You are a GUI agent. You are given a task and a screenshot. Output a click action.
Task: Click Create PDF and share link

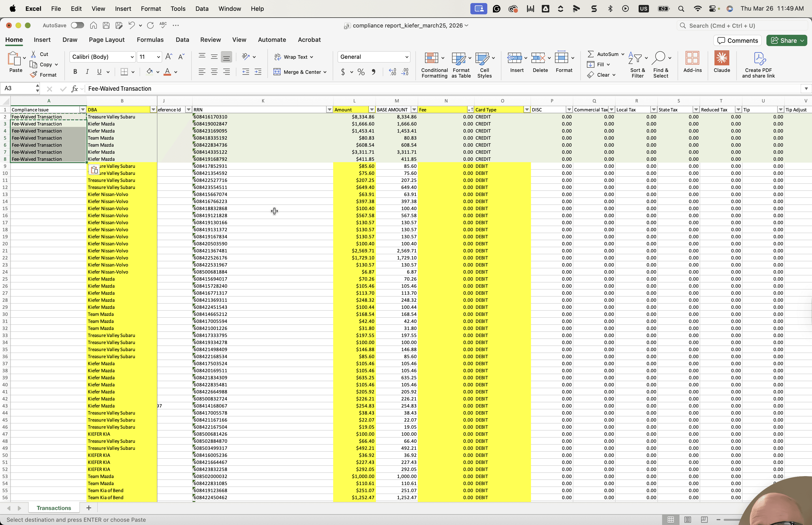coord(758,65)
